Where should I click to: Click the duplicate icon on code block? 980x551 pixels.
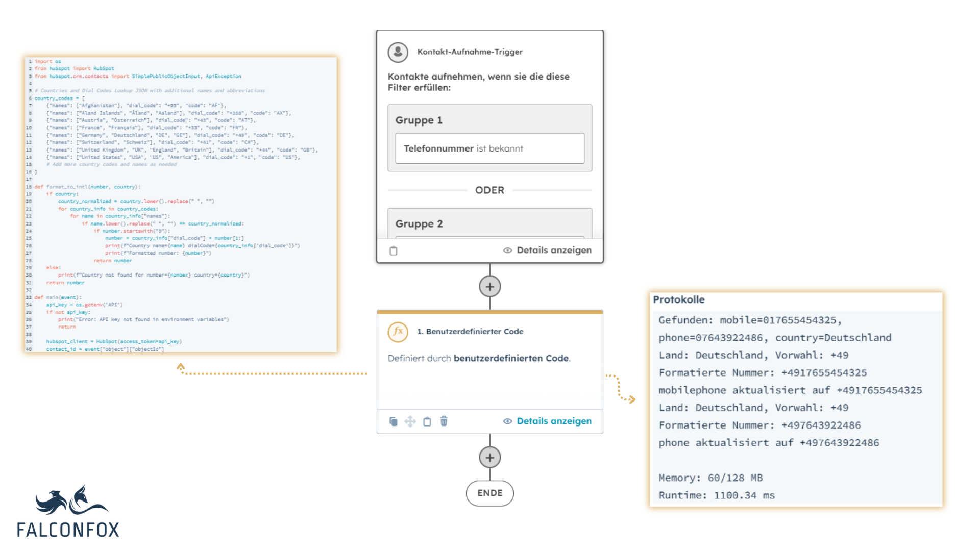(x=393, y=421)
